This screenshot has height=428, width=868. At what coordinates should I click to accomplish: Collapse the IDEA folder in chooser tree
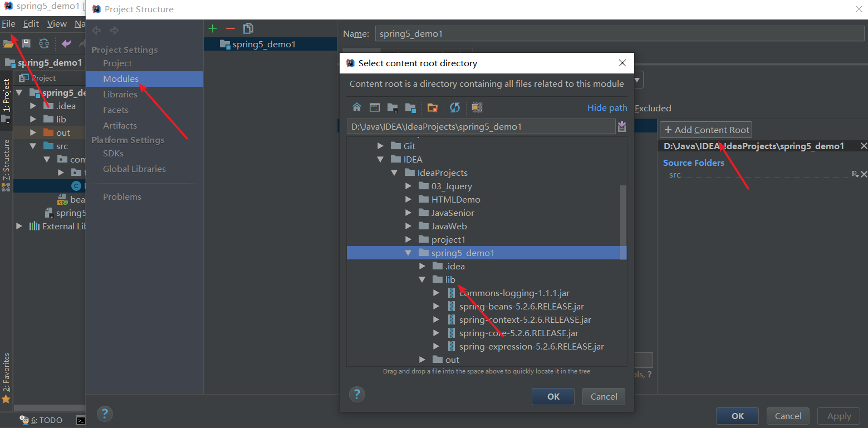pyautogui.click(x=381, y=159)
